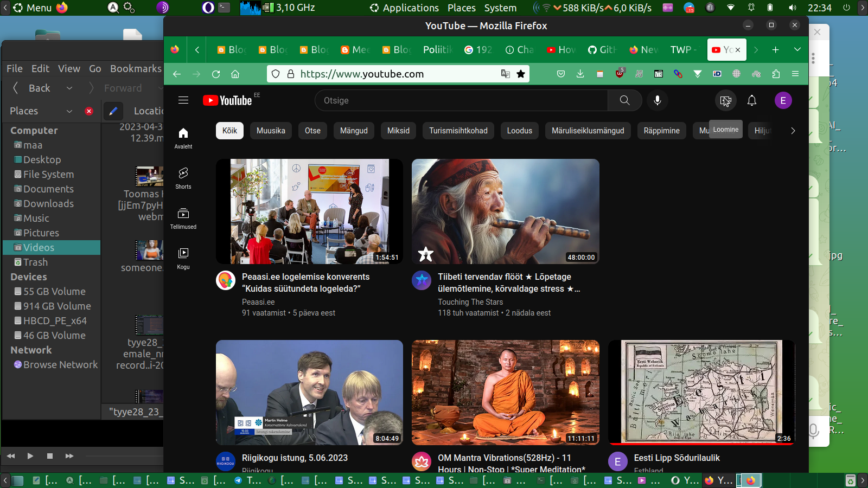Open the Touching The Stars channel link
This screenshot has width=868, height=488.
coord(470,302)
